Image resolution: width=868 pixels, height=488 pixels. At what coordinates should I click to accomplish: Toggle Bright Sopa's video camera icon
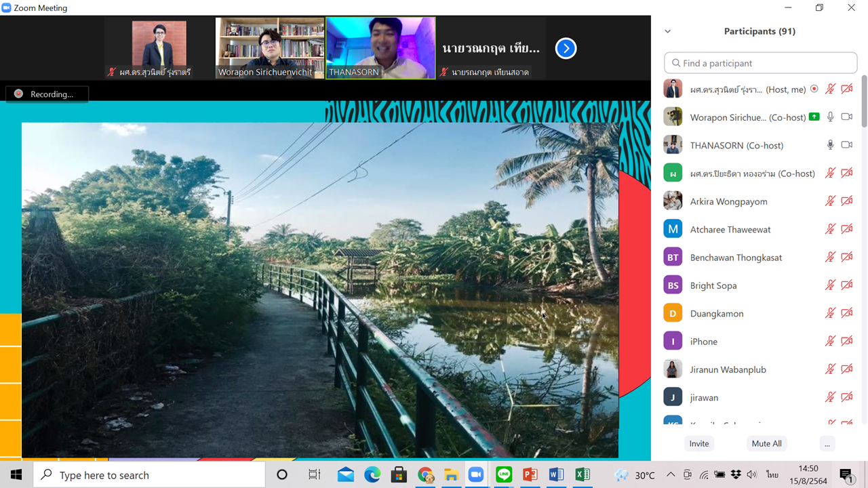(846, 285)
